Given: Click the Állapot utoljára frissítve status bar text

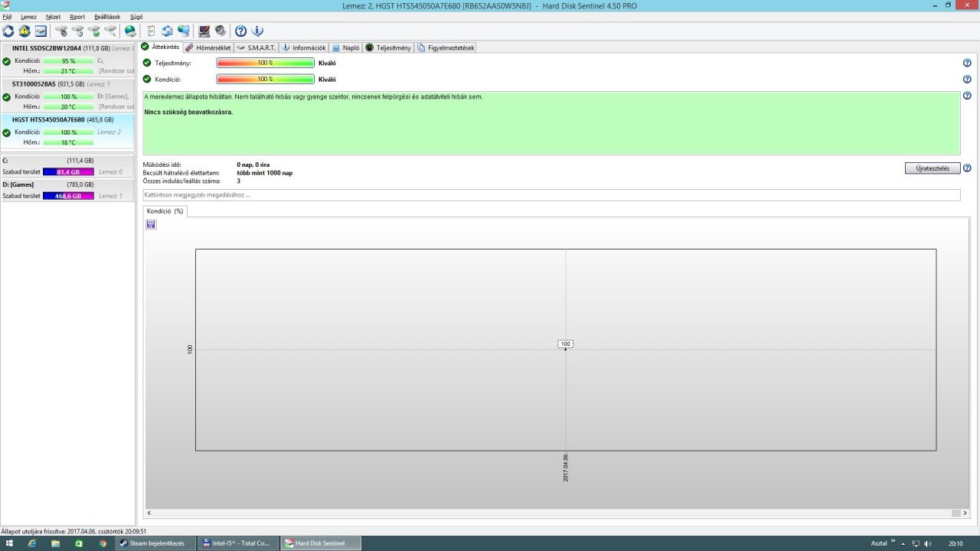Looking at the screenshot, I should 73,530.
